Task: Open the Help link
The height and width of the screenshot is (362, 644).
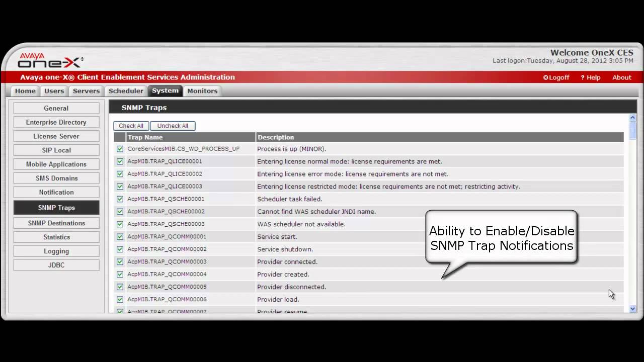Action: [x=590, y=77]
